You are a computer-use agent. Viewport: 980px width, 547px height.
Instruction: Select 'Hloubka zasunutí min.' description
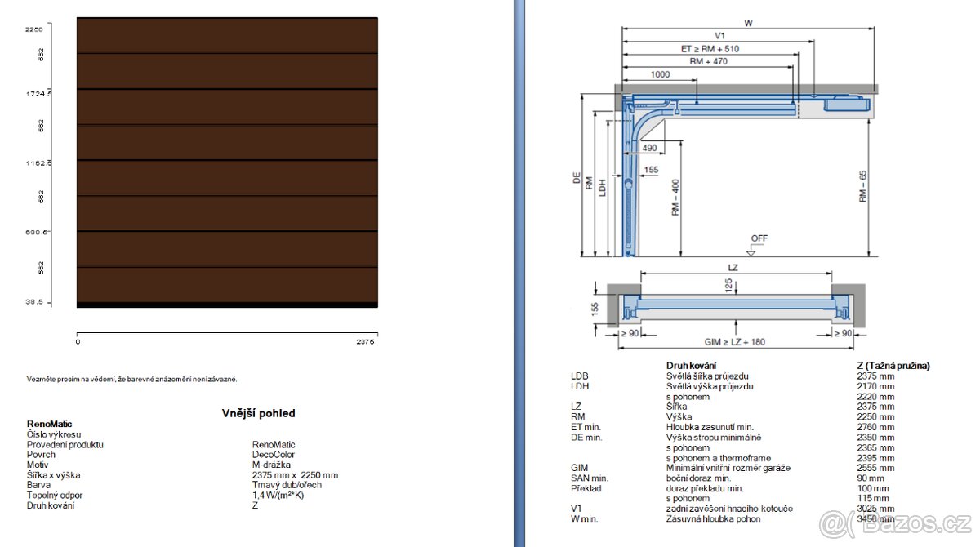tap(709, 427)
